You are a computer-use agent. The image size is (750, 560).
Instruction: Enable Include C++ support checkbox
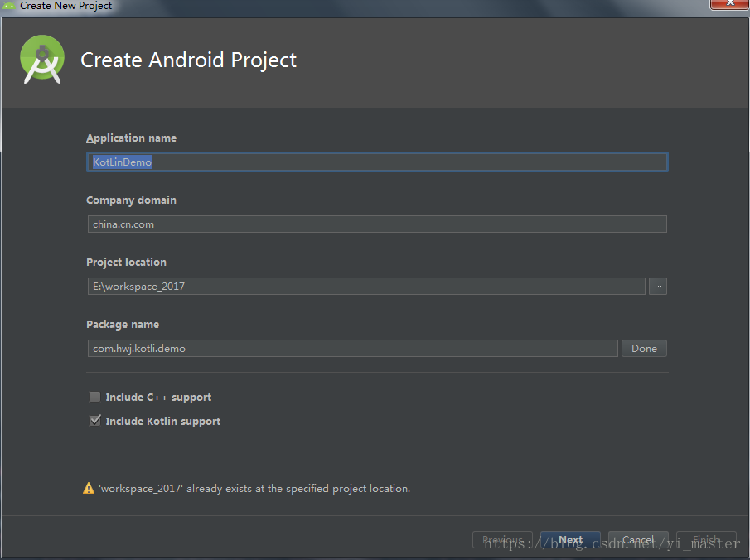click(x=94, y=397)
